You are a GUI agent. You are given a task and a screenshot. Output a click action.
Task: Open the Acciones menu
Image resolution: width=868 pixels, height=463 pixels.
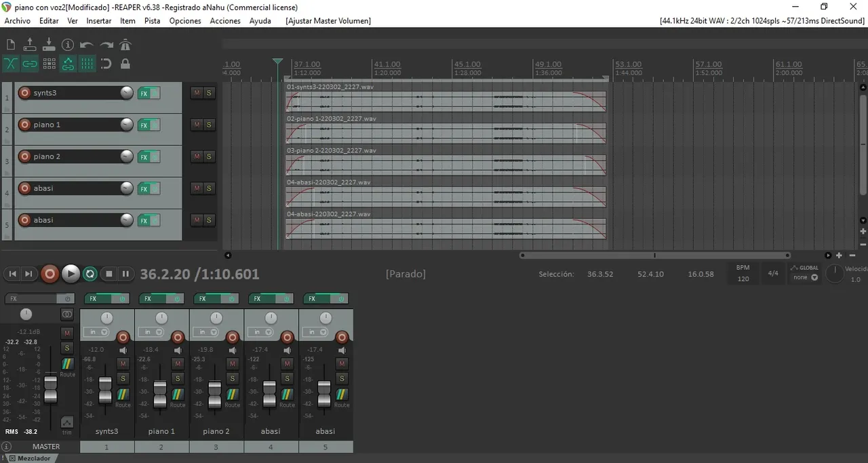[x=225, y=21]
